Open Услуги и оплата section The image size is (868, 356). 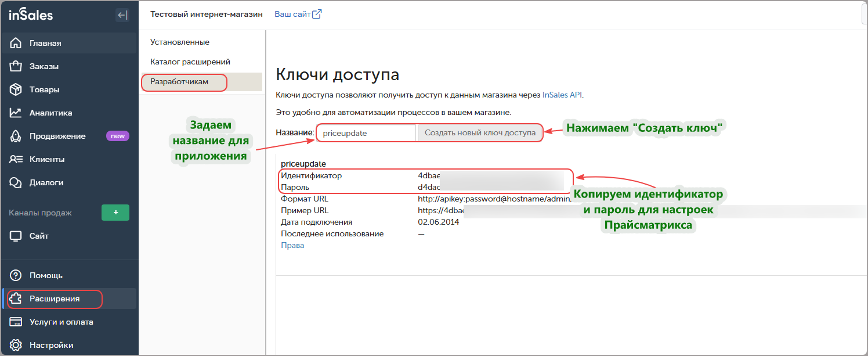pos(70,322)
